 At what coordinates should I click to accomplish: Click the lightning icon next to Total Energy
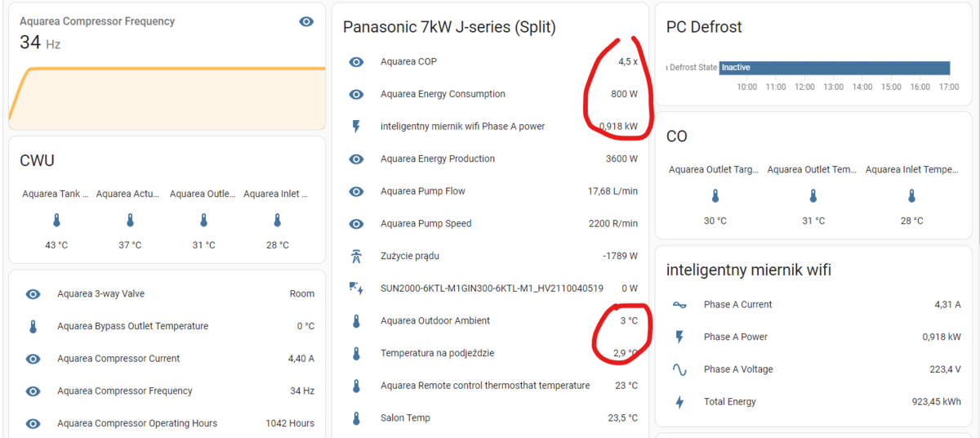(679, 402)
